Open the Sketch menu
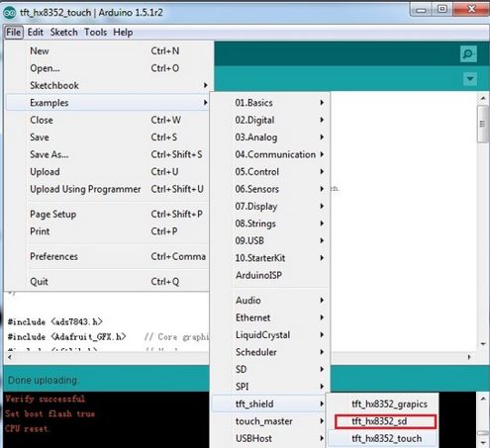 tap(64, 33)
